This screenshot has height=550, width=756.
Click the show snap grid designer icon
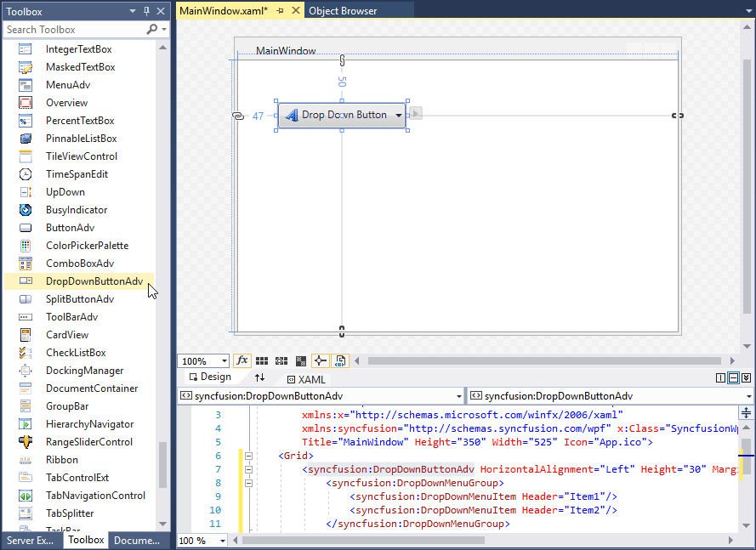click(261, 360)
